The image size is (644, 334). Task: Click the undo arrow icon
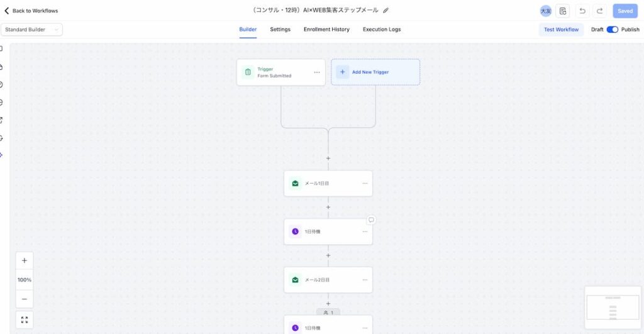(582, 11)
